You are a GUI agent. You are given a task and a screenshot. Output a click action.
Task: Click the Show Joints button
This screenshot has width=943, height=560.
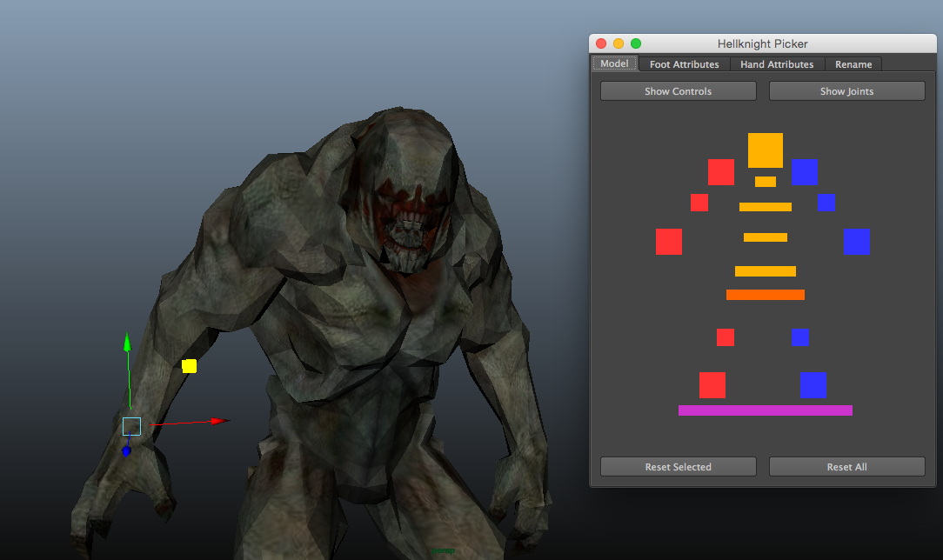pyautogui.click(x=846, y=91)
